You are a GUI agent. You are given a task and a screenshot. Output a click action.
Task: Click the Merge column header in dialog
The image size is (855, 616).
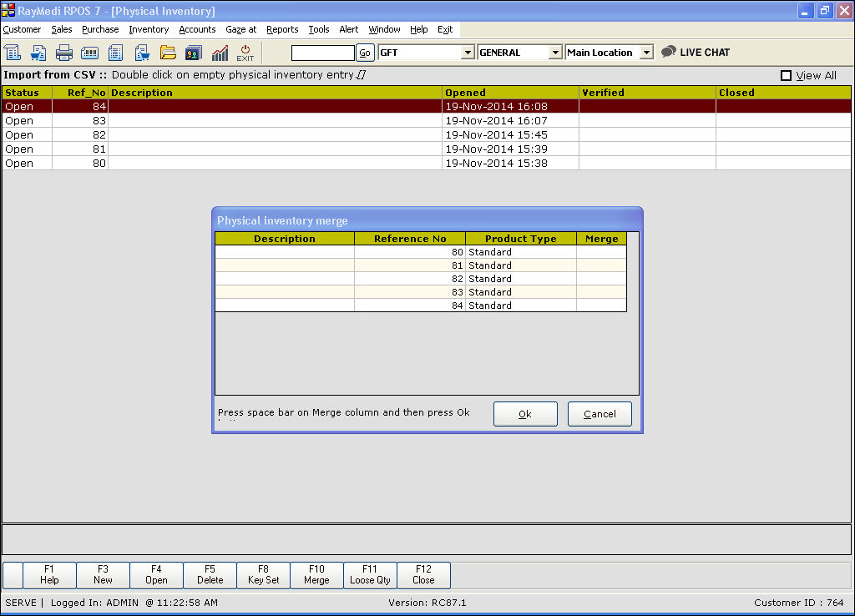click(x=601, y=238)
